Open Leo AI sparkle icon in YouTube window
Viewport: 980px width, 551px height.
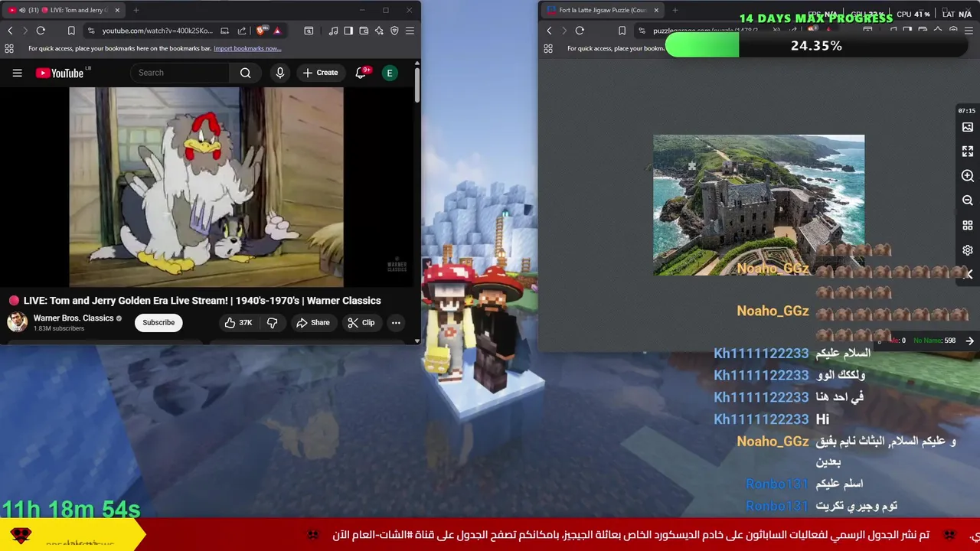tap(379, 31)
